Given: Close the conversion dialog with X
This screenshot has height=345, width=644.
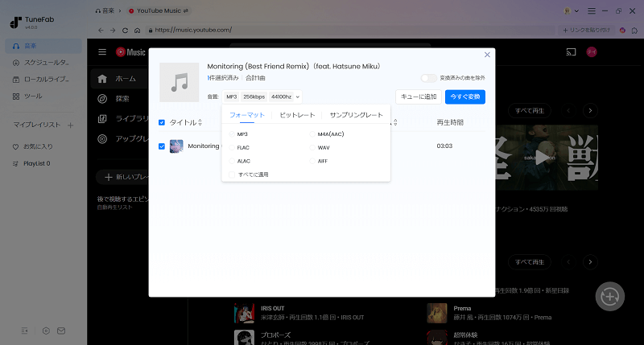Looking at the screenshot, I should [x=487, y=55].
